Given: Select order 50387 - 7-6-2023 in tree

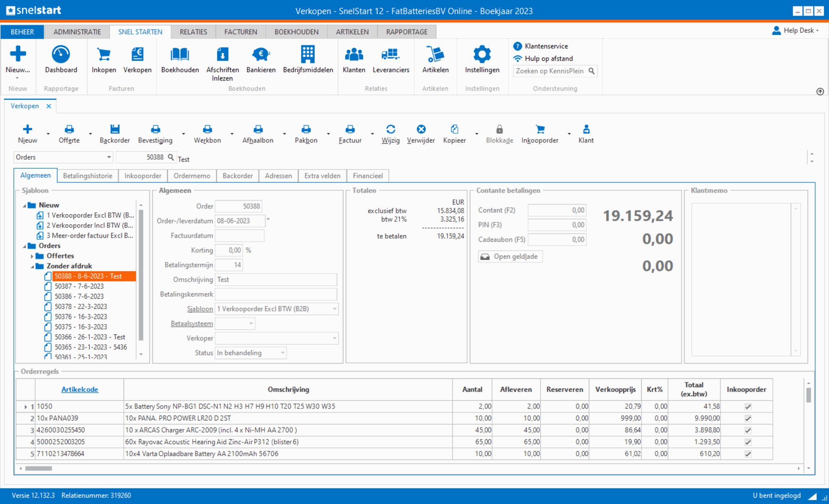Looking at the screenshot, I should (79, 287).
